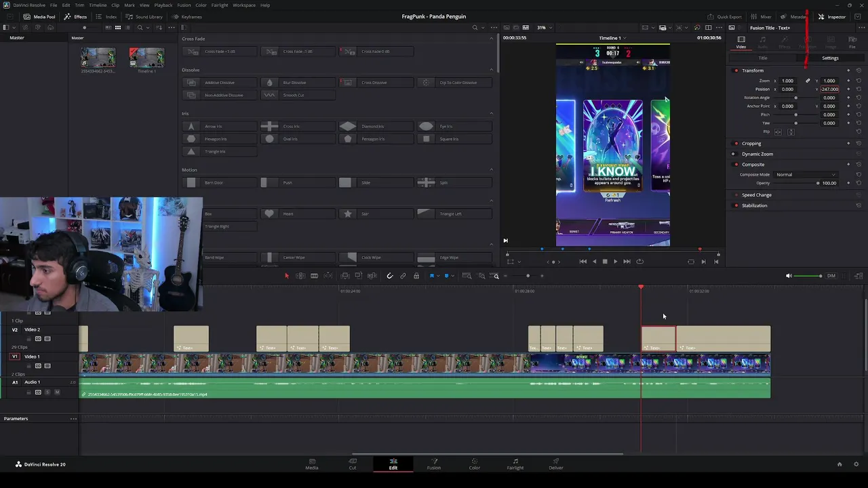Toggle Linked Selection chain icon
Screen dimensions: 868x488
pyautogui.click(x=403, y=276)
